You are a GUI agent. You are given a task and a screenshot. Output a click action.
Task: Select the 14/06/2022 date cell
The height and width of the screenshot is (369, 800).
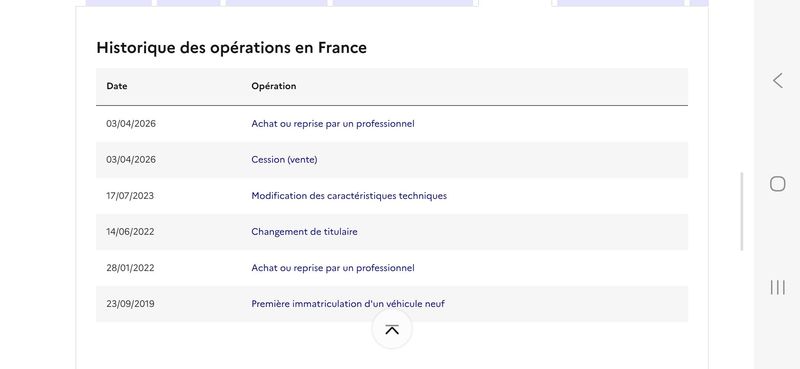130,232
